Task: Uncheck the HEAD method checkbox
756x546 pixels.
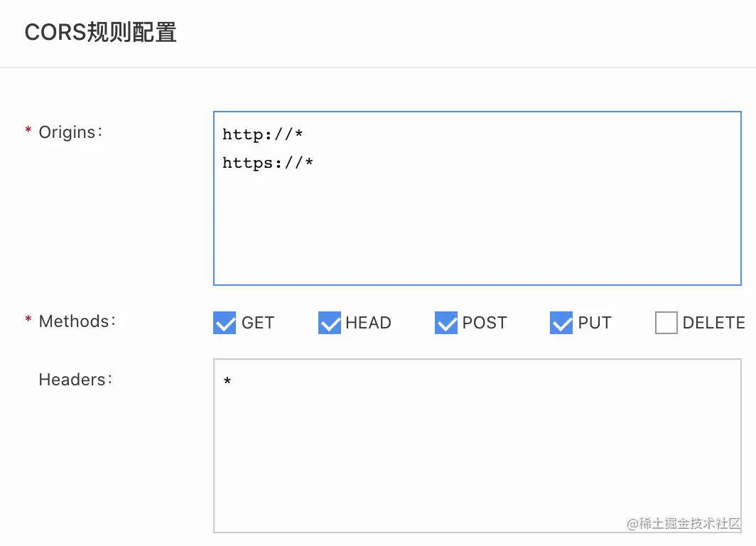Action: [x=330, y=323]
